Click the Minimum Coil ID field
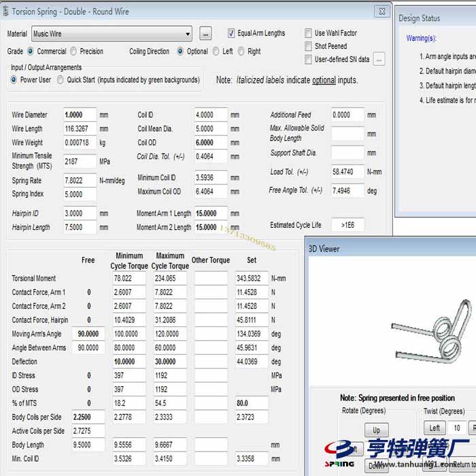This screenshot has width=476, height=476. [211, 177]
